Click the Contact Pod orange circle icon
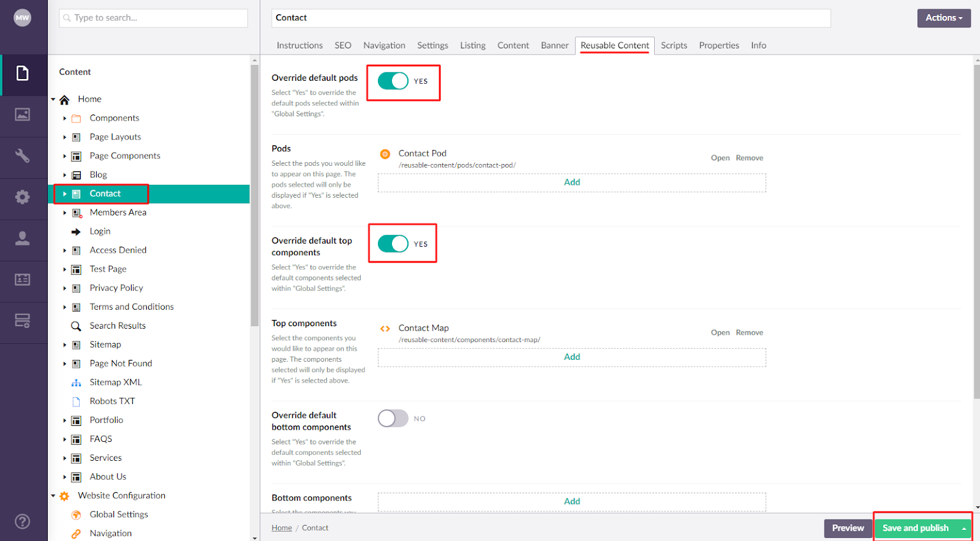Screen dimensions: 980x541 click(x=385, y=154)
